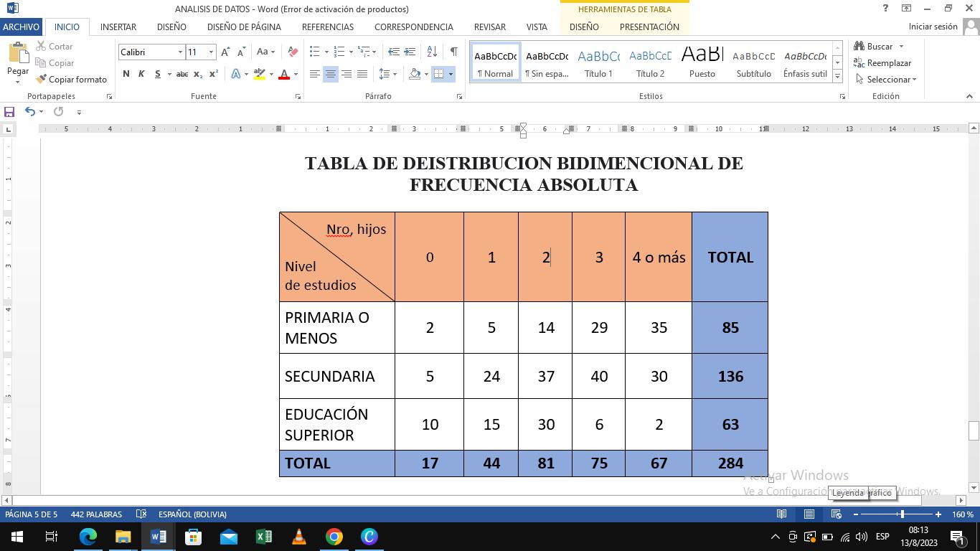
Task: Expand the styles gallery with More arrow
Action: point(837,76)
